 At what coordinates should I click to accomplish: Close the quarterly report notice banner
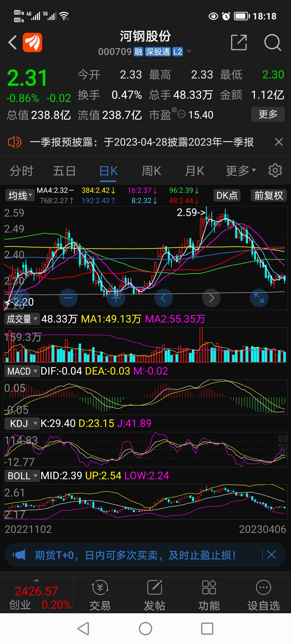point(279,142)
